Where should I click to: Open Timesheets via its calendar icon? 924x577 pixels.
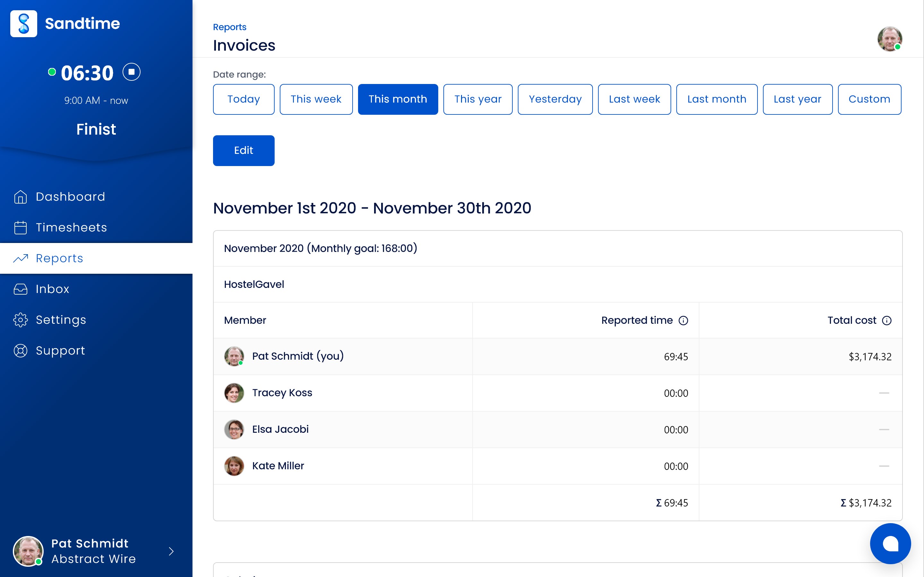21,228
